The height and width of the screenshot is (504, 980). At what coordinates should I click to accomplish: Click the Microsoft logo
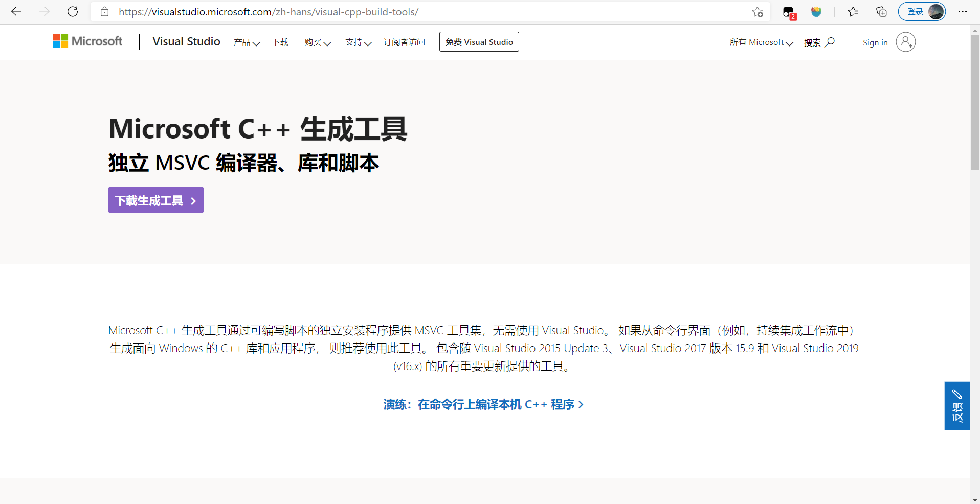87,41
